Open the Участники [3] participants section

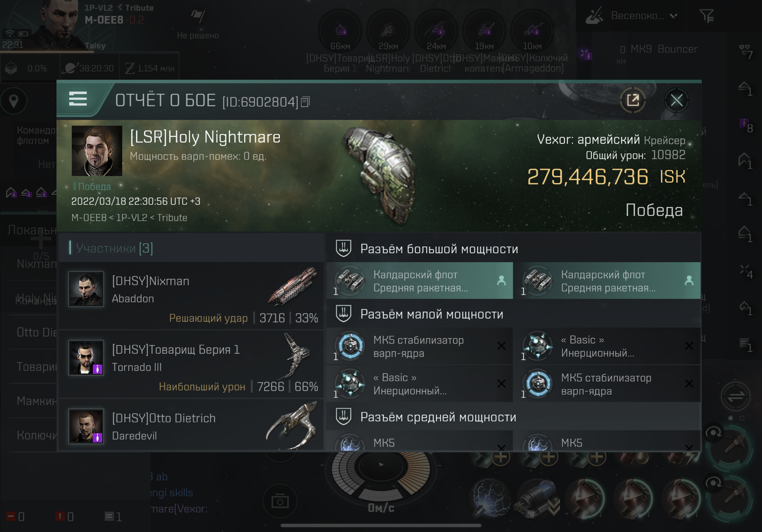pyautogui.click(x=191, y=248)
